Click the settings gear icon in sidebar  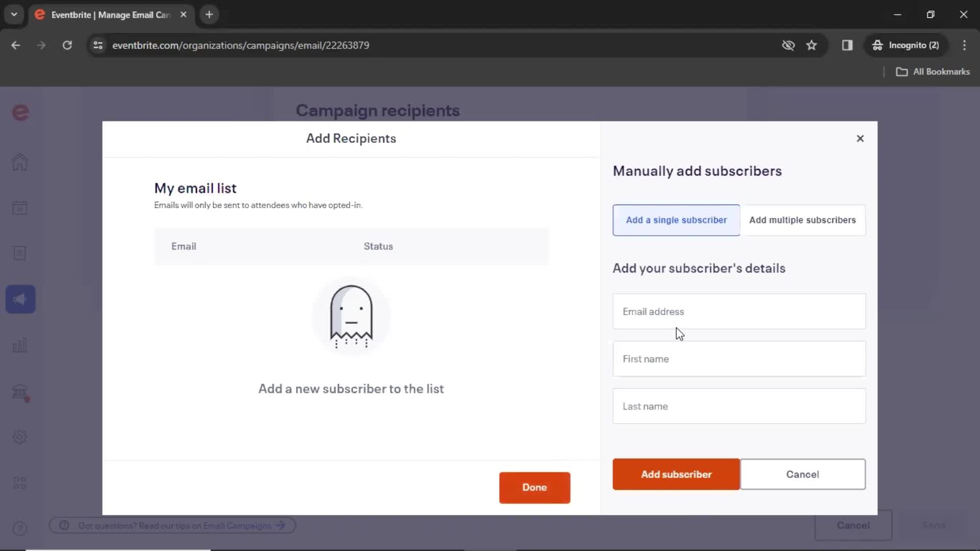tap(19, 437)
